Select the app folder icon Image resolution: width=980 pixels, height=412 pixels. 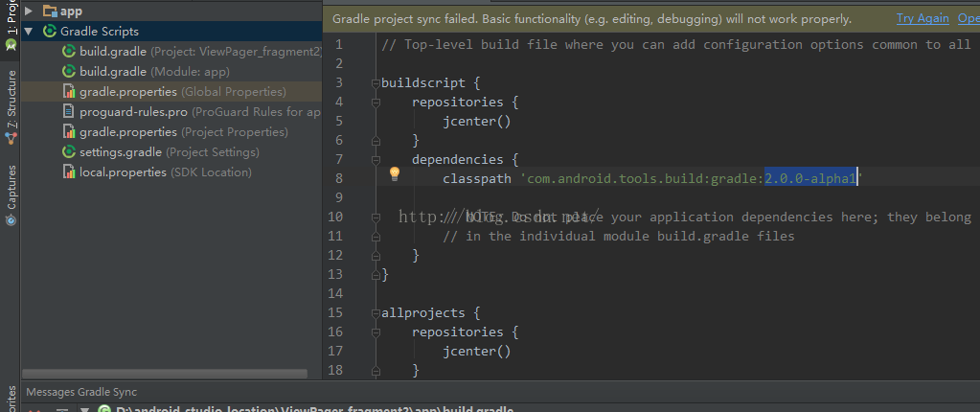coord(50,11)
